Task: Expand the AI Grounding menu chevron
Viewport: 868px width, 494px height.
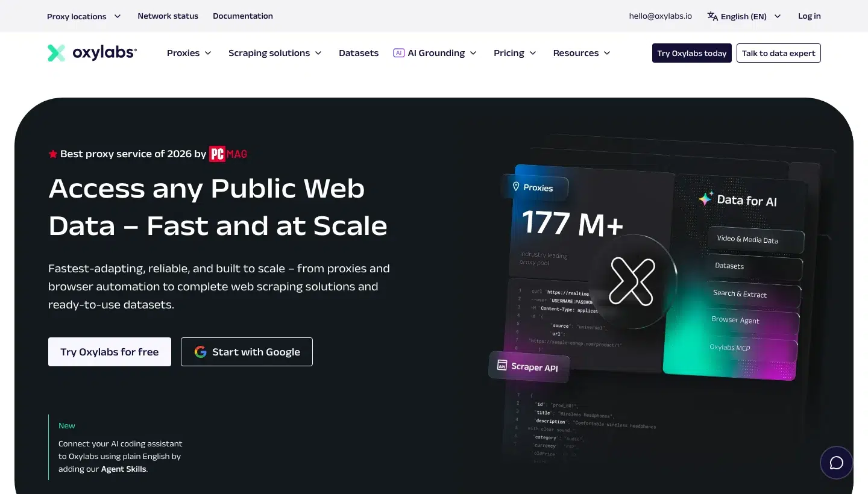Action: (x=473, y=53)
